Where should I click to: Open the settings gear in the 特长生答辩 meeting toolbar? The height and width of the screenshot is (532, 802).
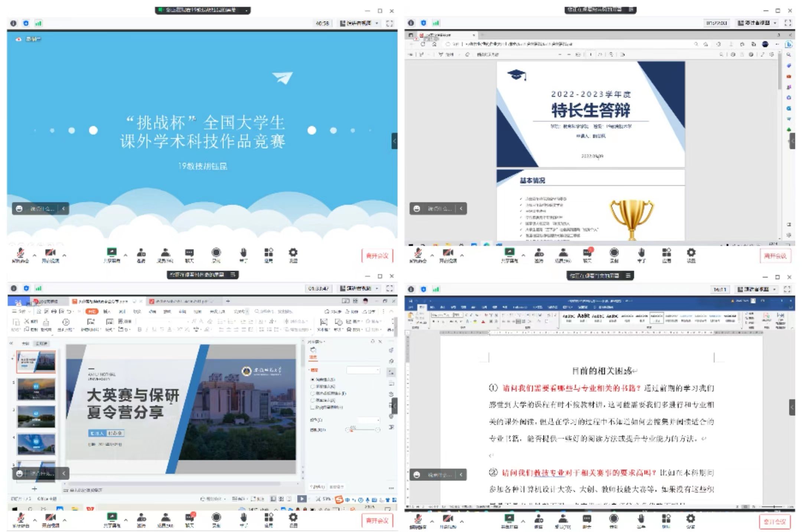(691, 253)
